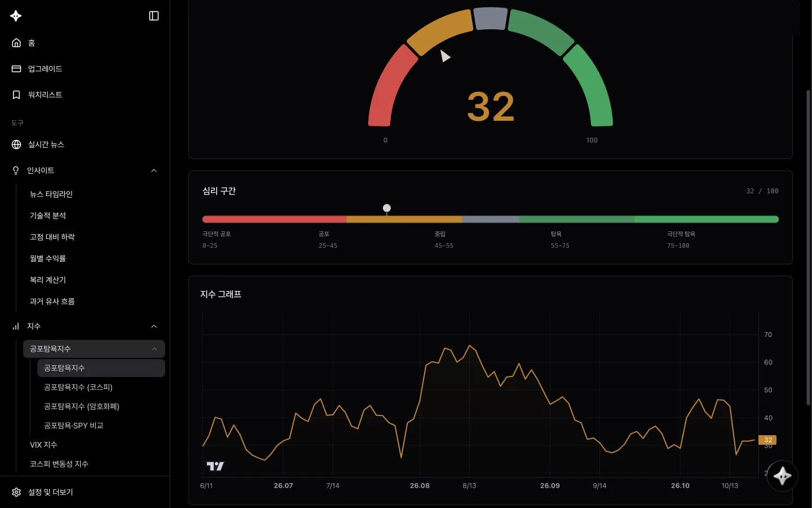Click the 극단적 탐욕 range label
The image size is (812, 508).
[681, 234]
